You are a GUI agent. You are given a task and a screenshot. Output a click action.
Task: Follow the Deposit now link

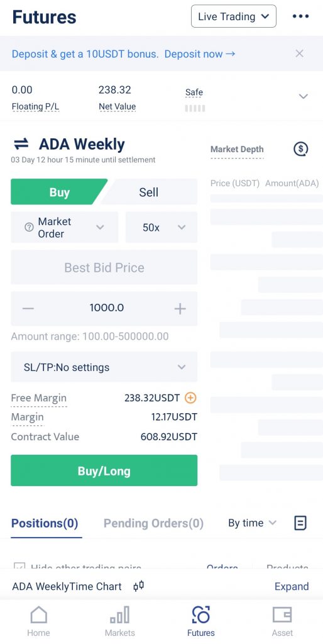(200, 54)
